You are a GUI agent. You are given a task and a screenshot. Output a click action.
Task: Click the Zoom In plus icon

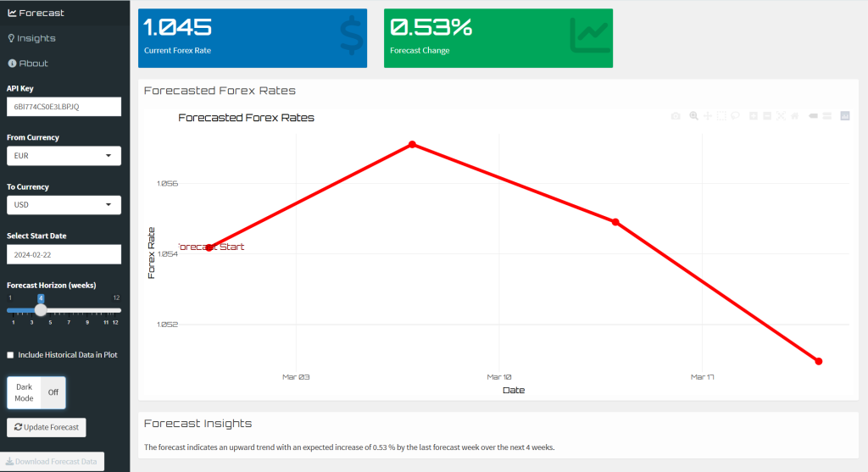[754, 116]
